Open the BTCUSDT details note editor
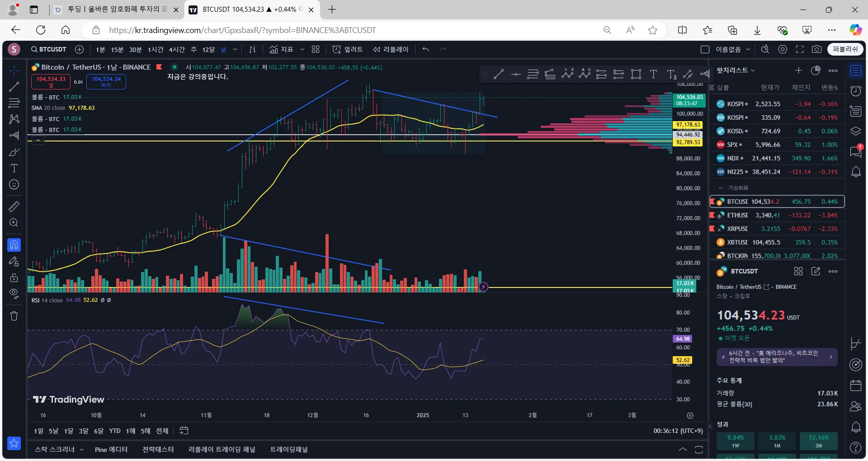Viewport: 868px width, 461px height. pyautogui.click(x=816, y=271)
